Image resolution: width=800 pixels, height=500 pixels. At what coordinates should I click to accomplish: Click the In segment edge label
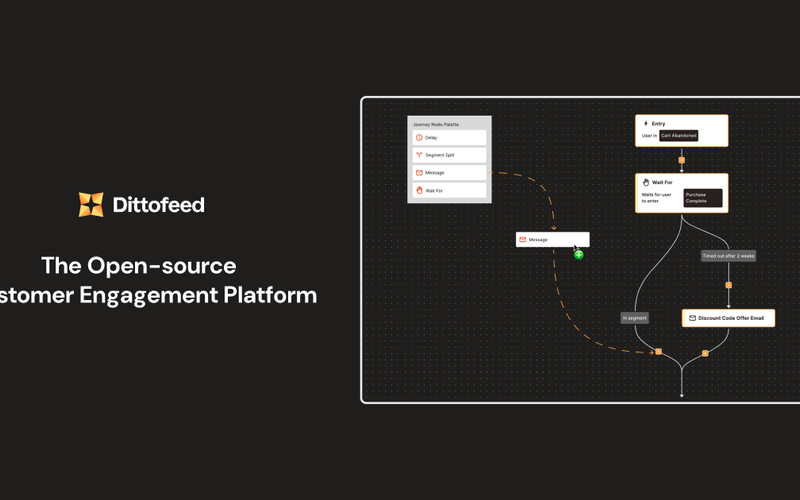[635, 318]
